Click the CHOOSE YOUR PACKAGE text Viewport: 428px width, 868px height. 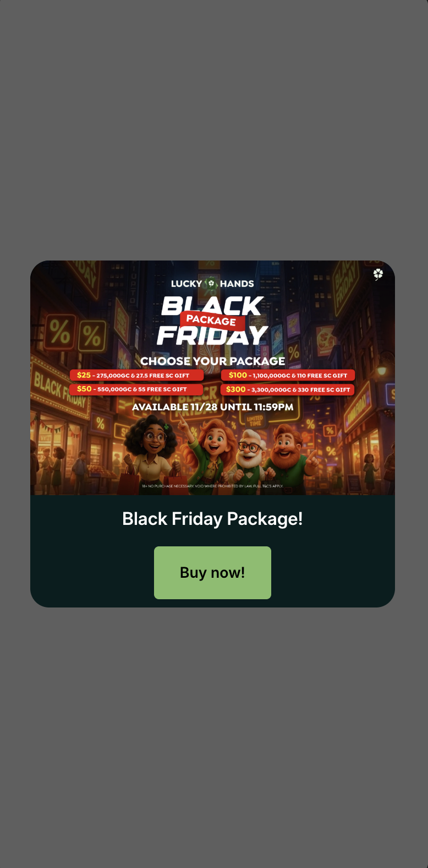(x=213, y=361)
